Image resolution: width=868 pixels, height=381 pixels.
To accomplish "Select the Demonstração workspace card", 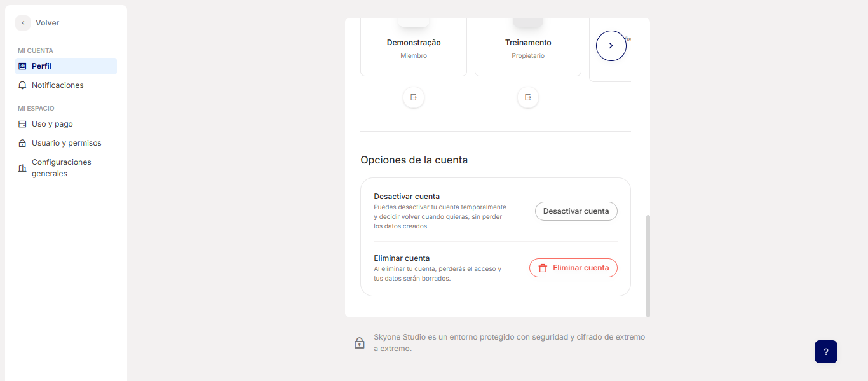I will click(x=414, y=48).
